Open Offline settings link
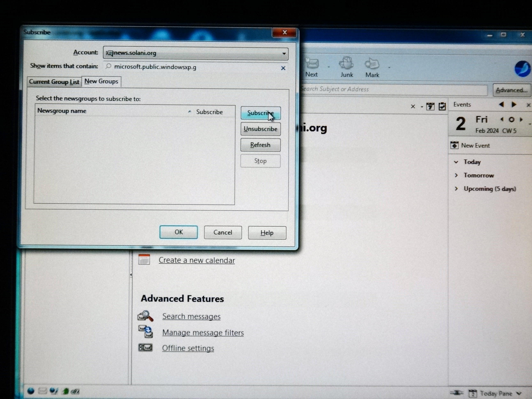This screenshot has width=532, height=399. (188, 348)
